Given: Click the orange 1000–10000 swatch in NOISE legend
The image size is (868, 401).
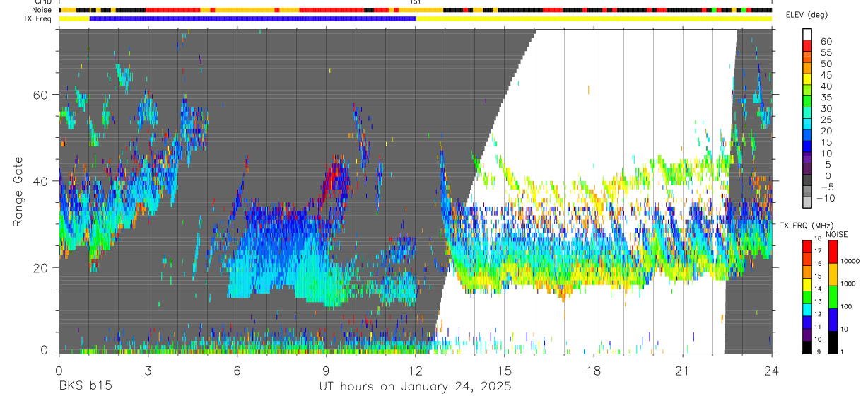Looking at the screenshot, I should pos(833,274).
